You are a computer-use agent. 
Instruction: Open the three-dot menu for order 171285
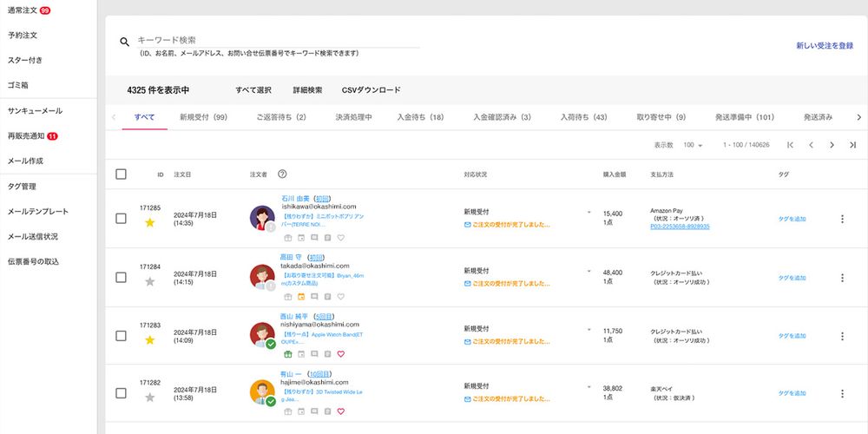(x=841, y=219)
